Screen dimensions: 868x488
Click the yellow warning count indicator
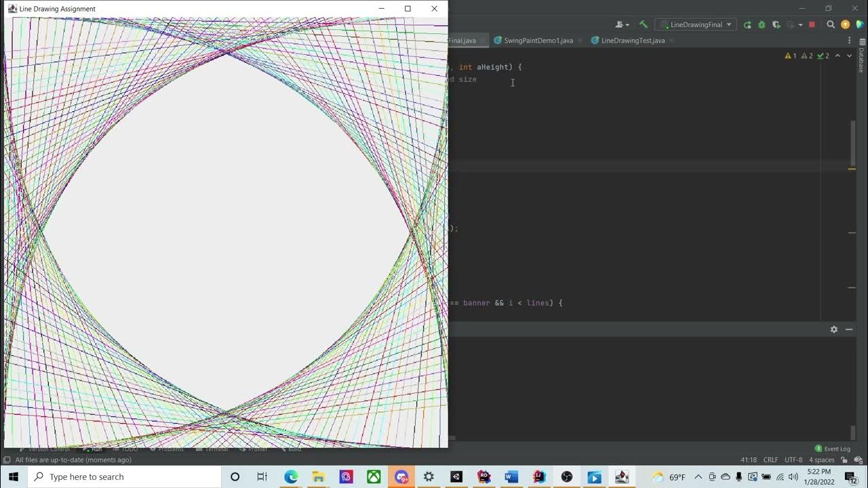coord(790,56)
